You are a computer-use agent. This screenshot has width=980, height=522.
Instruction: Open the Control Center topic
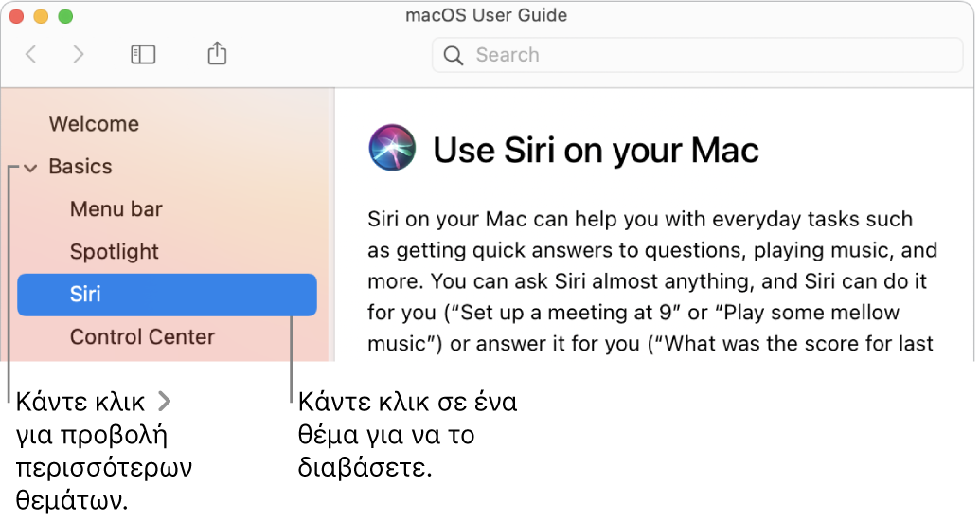click(x=142, y=337)
